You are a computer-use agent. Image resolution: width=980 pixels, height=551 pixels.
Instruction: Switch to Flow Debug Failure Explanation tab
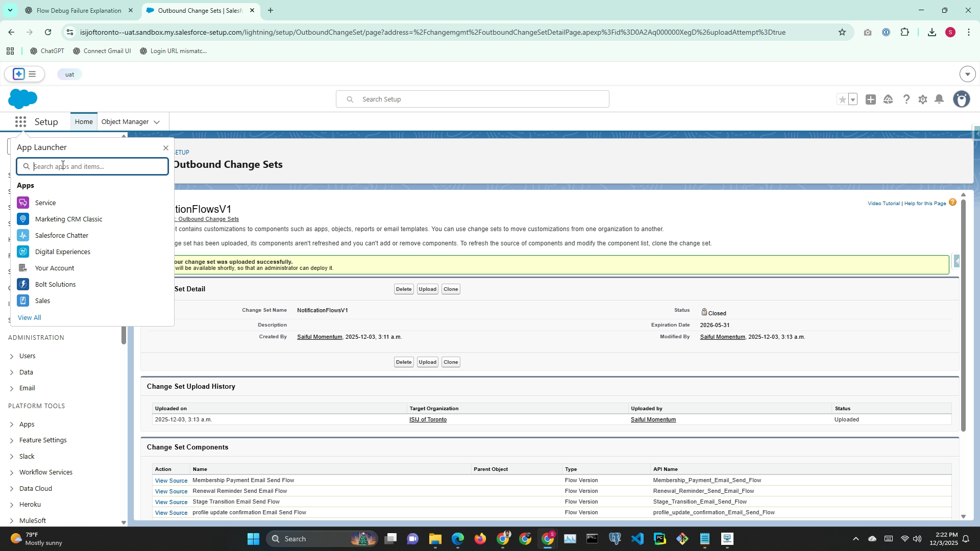pyautogui.click(x=79, y=10)
